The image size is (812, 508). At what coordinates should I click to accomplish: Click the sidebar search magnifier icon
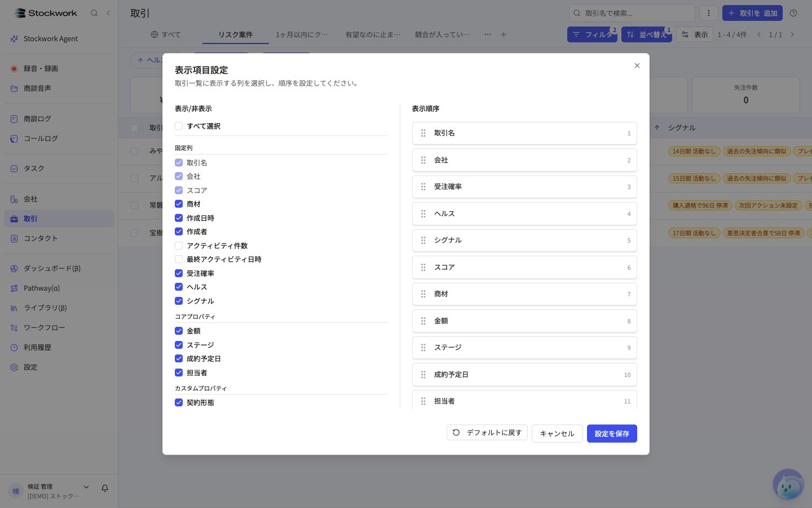click(x=94, y=13)
